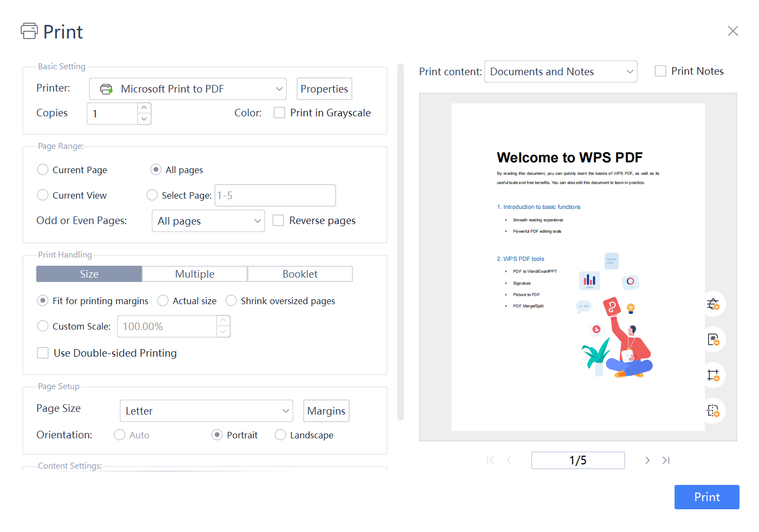The image size is (759, 532).
Task: Check the Reverse pages option
Action: pyautogui.click(x=278, y=220)
